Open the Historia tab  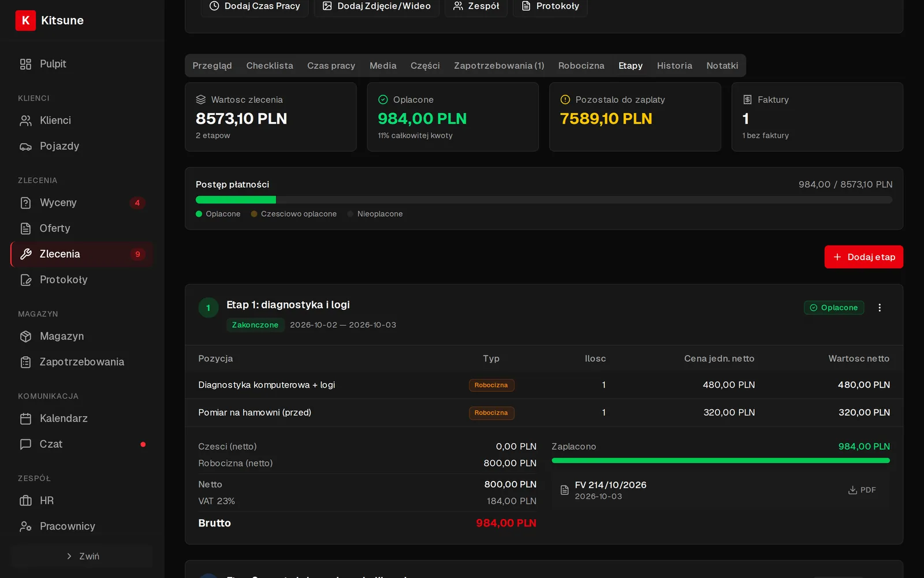click(x=675, y=66)
